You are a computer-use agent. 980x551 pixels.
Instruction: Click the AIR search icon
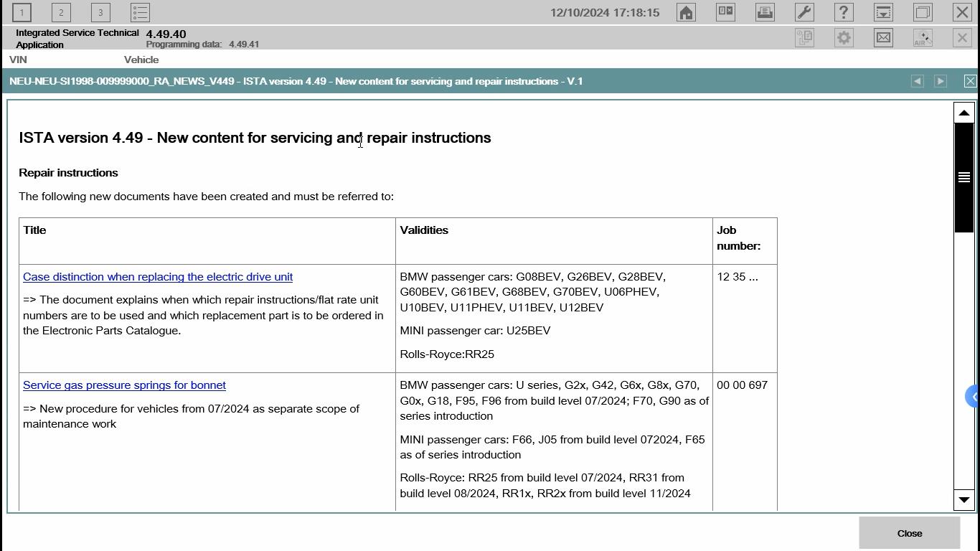pos(923,38)
